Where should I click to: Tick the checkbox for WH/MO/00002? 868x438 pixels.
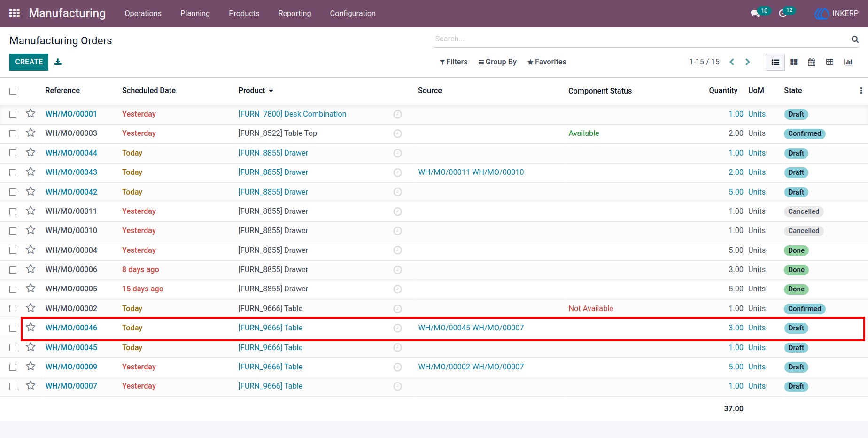click(x=13, y=309)
